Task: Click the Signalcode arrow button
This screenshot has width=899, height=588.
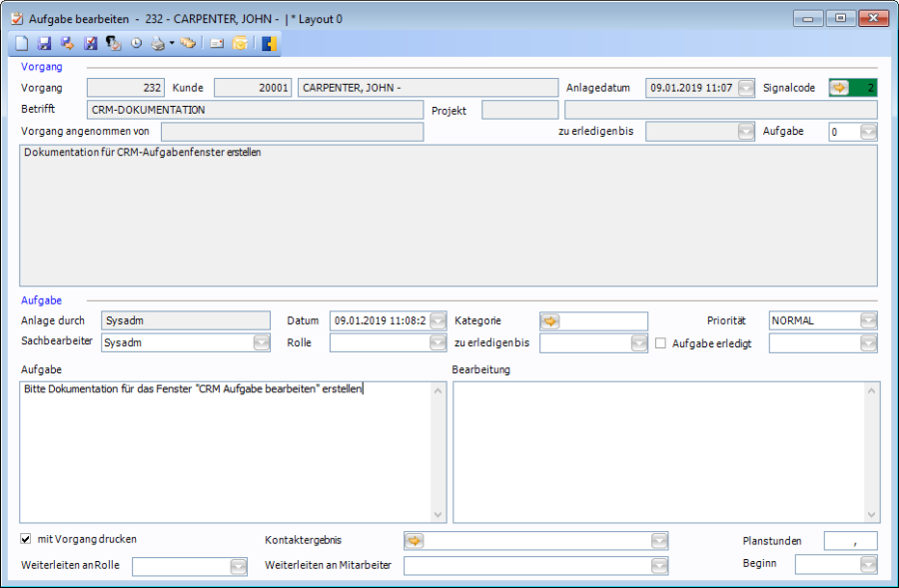Action: click(x=840, y=88)
